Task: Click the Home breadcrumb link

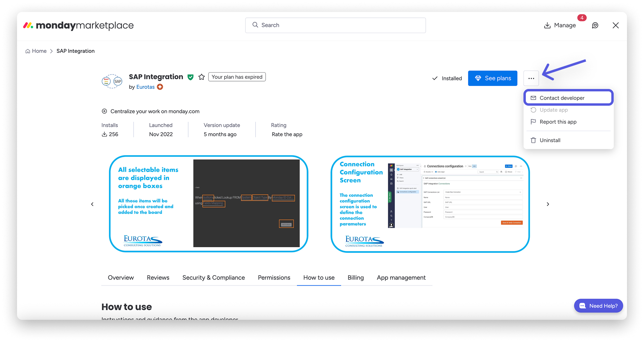Action: [x=36, y=51]
